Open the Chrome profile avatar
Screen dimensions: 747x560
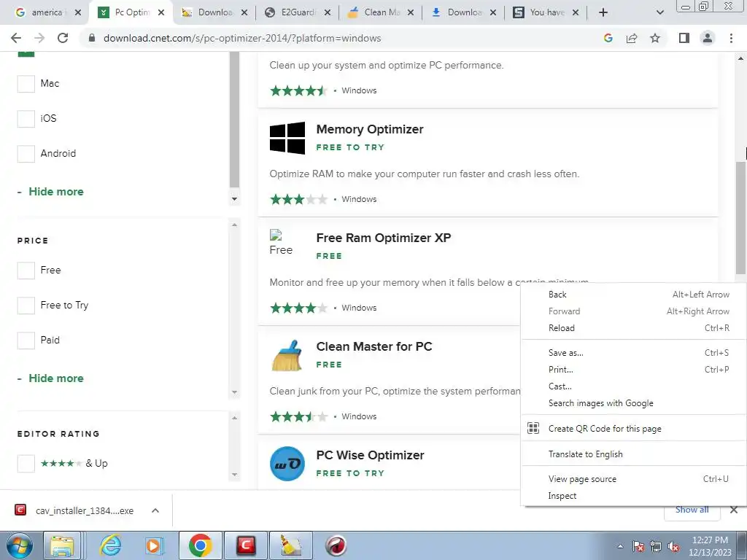click(708, 38)
